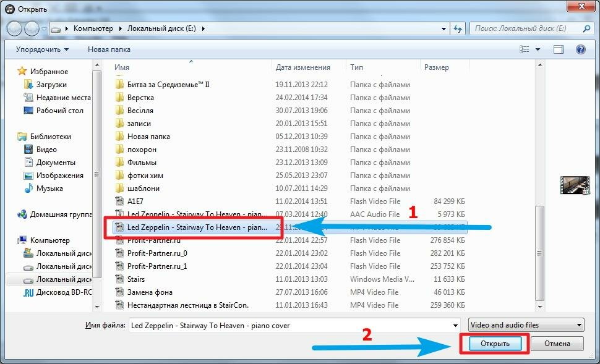Open the Видео library
This screenshot has width=600, height=364.
click(46, 150)
